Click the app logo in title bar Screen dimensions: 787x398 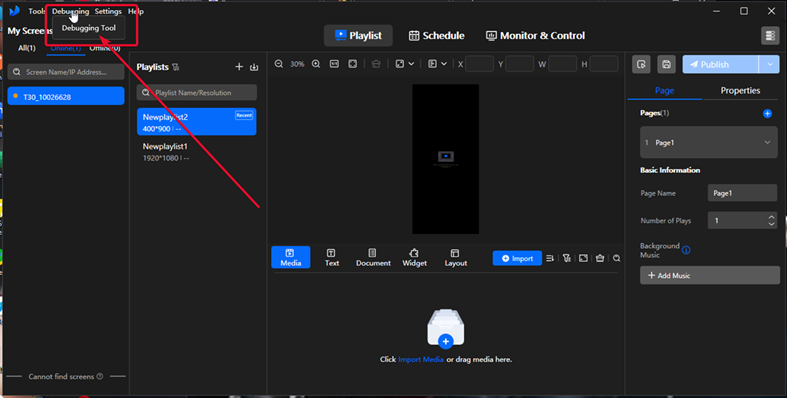coord(14,11)
